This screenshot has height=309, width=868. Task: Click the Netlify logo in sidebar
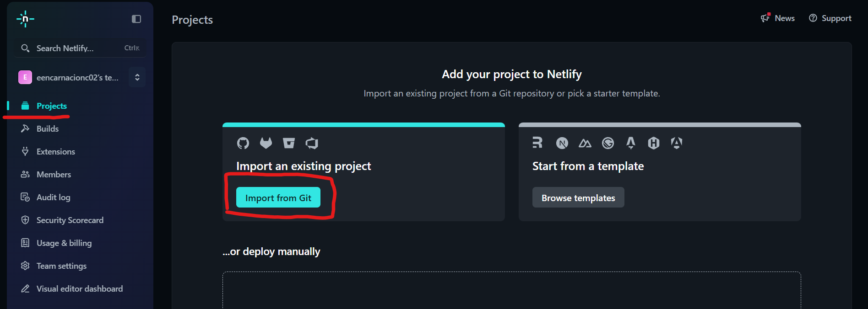[25, 19]
